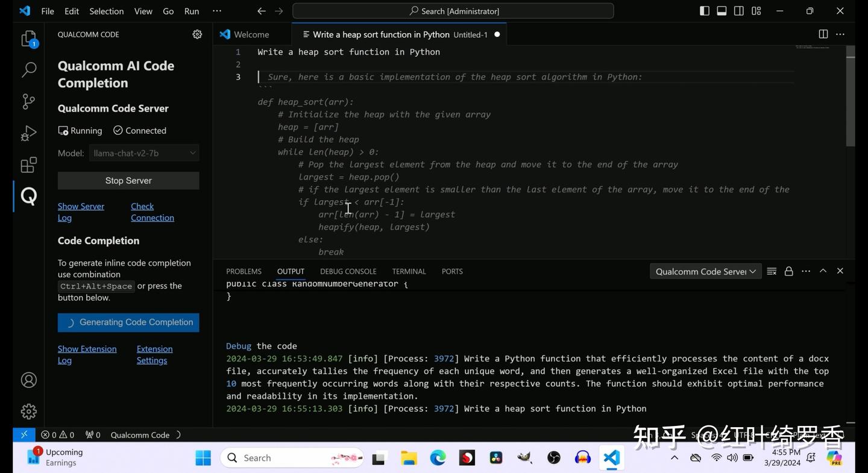This screenshot has height=473, width=868.
Task: Open the Go menu
Action: [168, 11]
